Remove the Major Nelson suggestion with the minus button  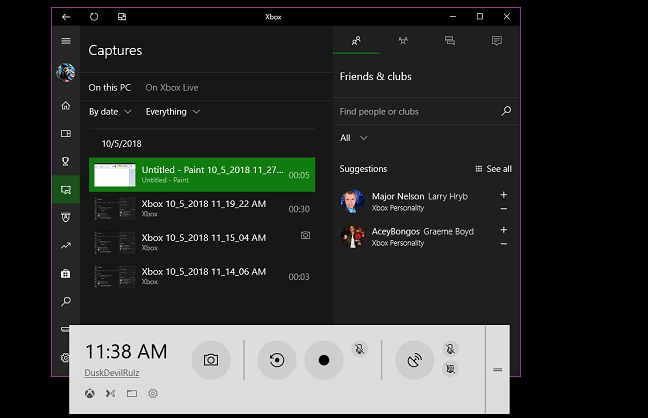point(504,209)
